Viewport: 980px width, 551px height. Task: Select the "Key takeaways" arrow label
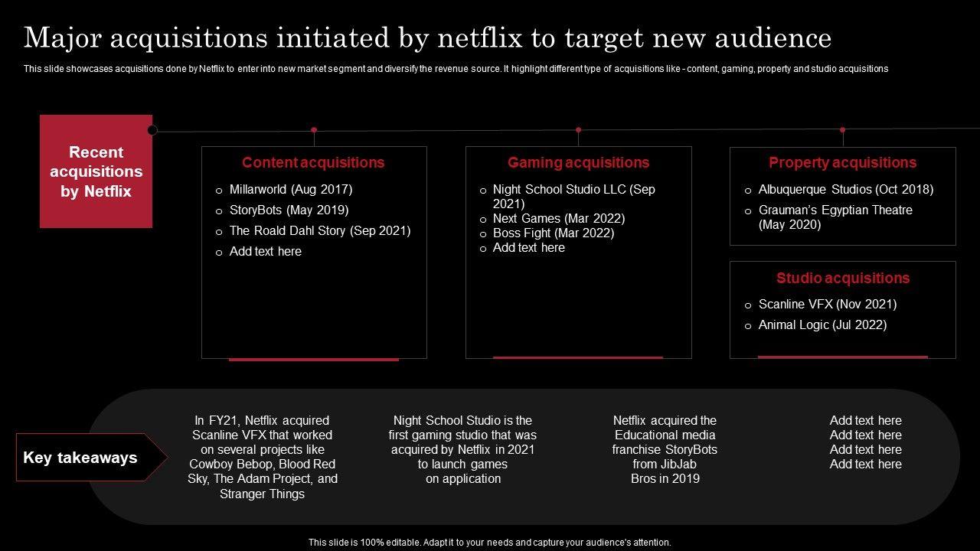click(x=92, y=458)
